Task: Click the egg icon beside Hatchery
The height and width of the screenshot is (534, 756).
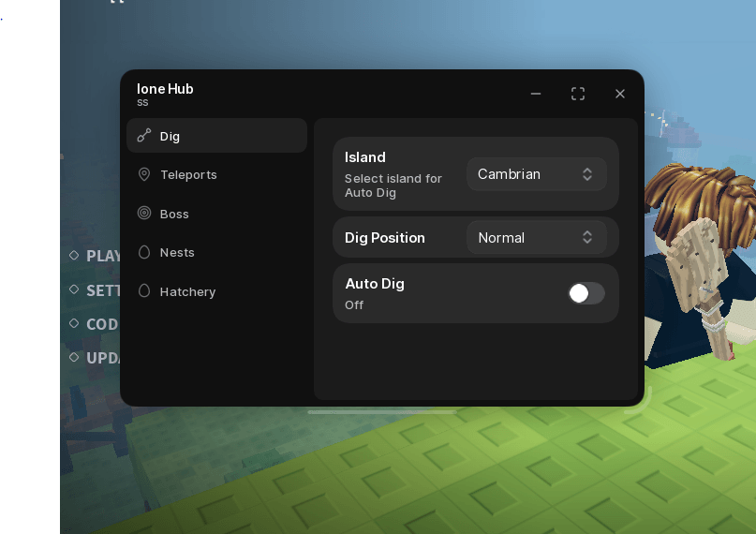Action: coord(143,291)
